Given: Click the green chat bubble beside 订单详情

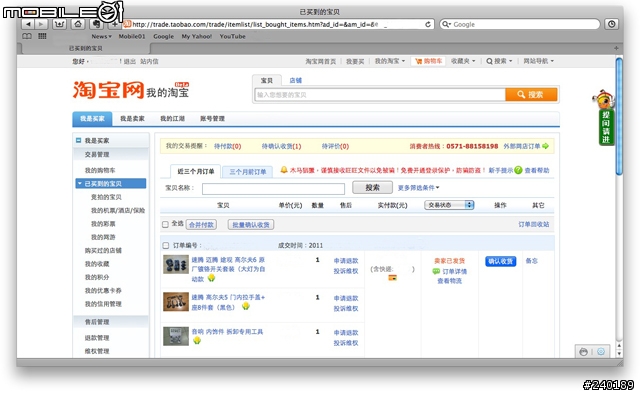Looking at the screenshot, I should tap(436, 271).
